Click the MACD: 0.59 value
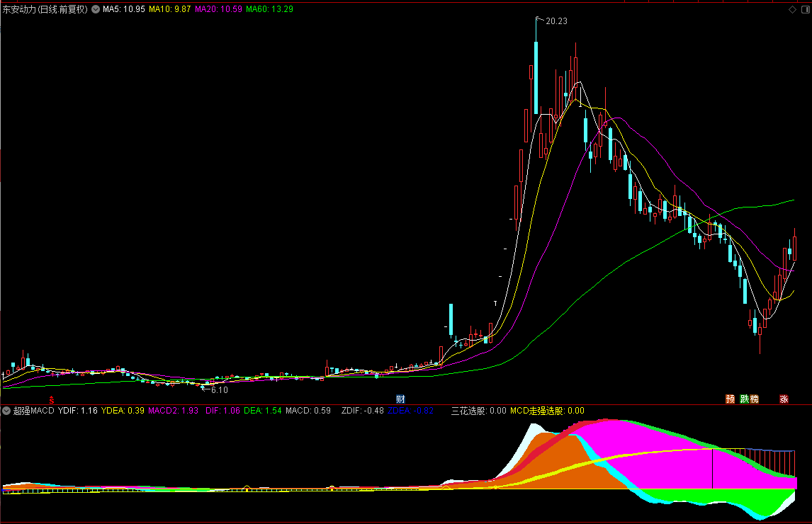 point(308,411)
